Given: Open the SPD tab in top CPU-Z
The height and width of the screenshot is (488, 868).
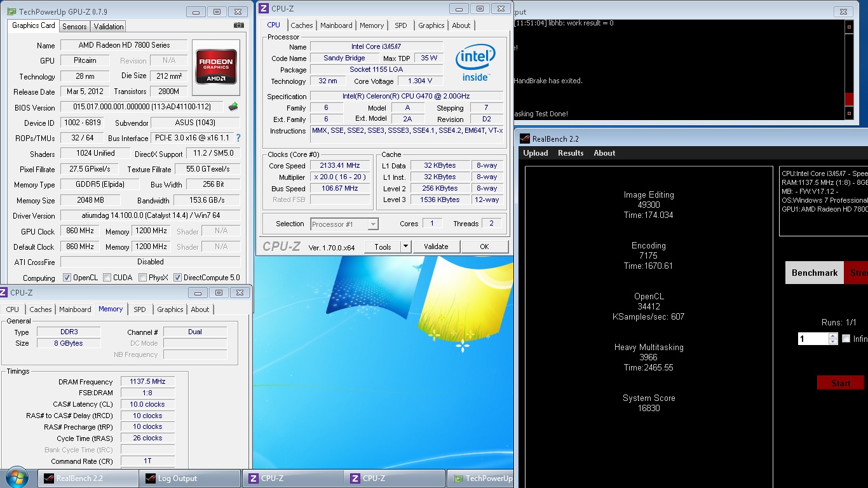Looking at the screenshot, I should pos(401,25).
